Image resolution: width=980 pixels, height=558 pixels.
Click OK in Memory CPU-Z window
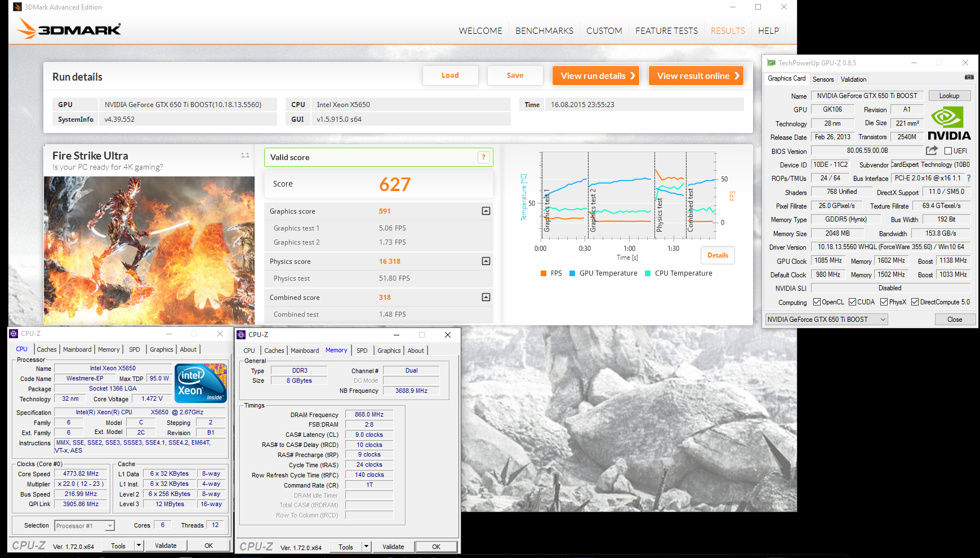pos(436,547)
